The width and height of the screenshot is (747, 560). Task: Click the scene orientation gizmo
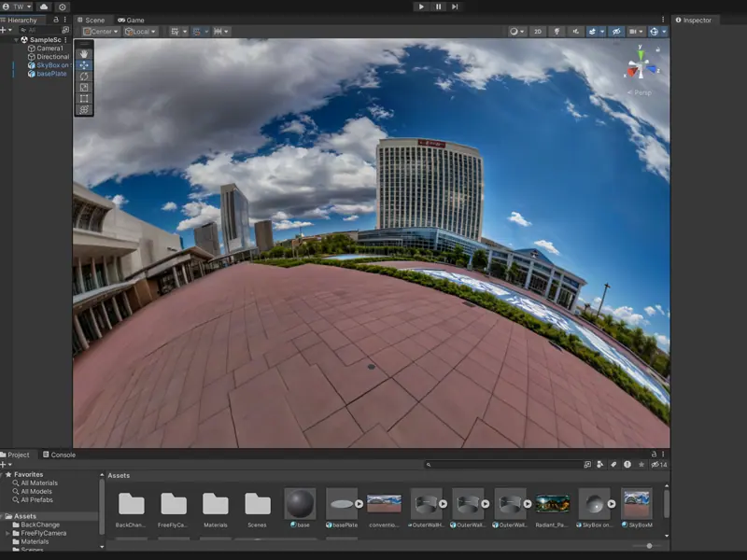[x=641, y=68]
